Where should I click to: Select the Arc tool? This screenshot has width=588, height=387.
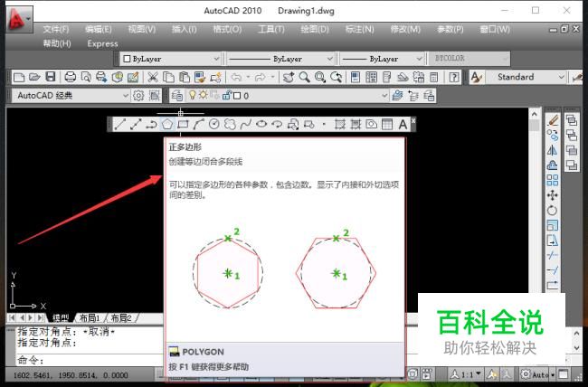(x=198, y=124)
